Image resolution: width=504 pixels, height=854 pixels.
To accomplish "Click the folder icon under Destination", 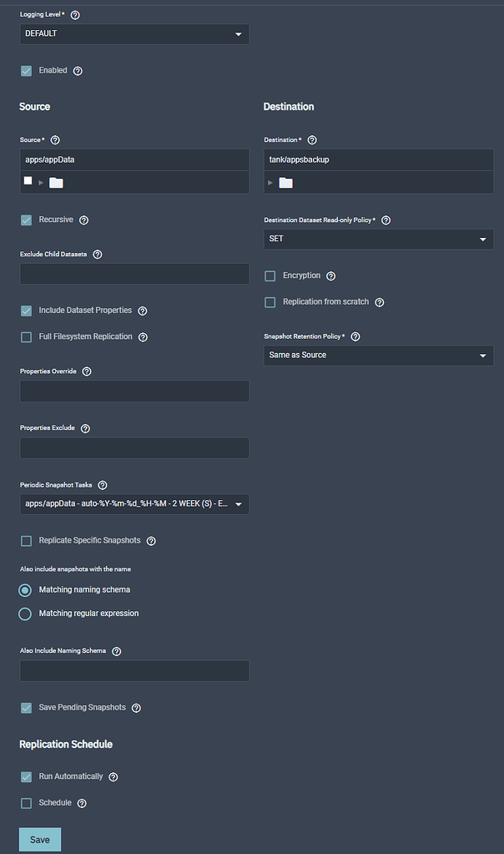I will (285, 180).
